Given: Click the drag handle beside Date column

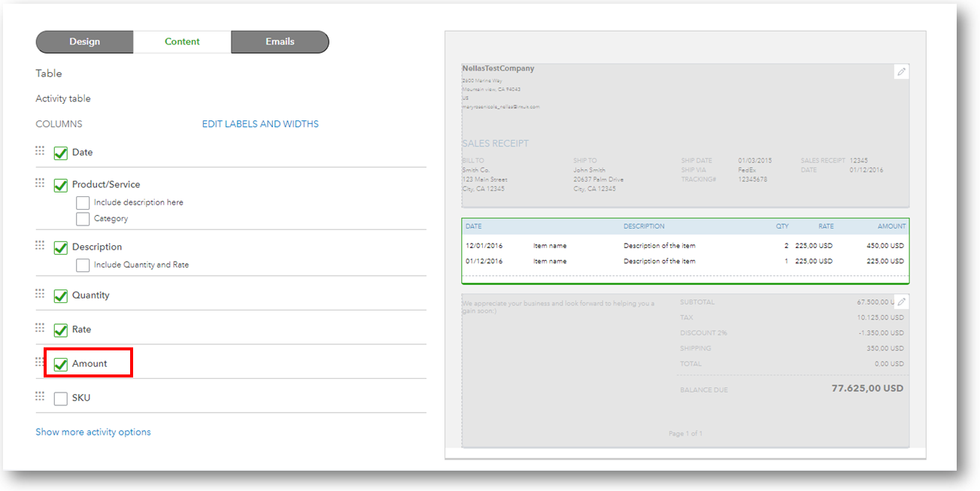Looking at the screenshot, I should (x=40, y=150).
